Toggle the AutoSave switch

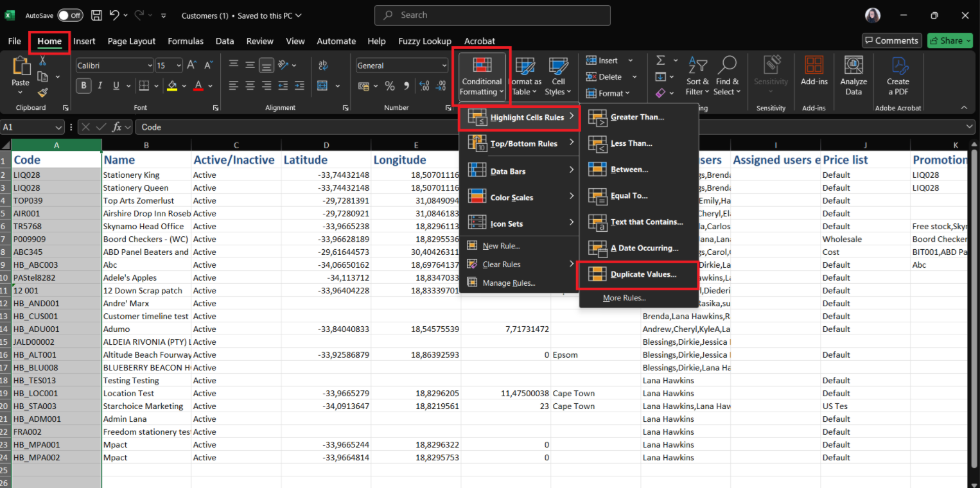[x=70, y=15]
